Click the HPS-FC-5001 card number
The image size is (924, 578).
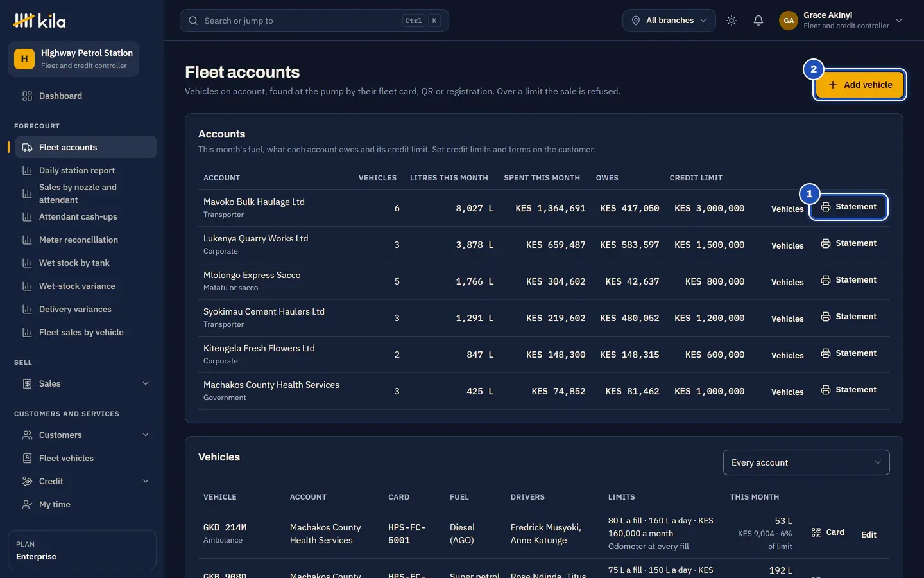pyautogui.click(x=407, y=534)
